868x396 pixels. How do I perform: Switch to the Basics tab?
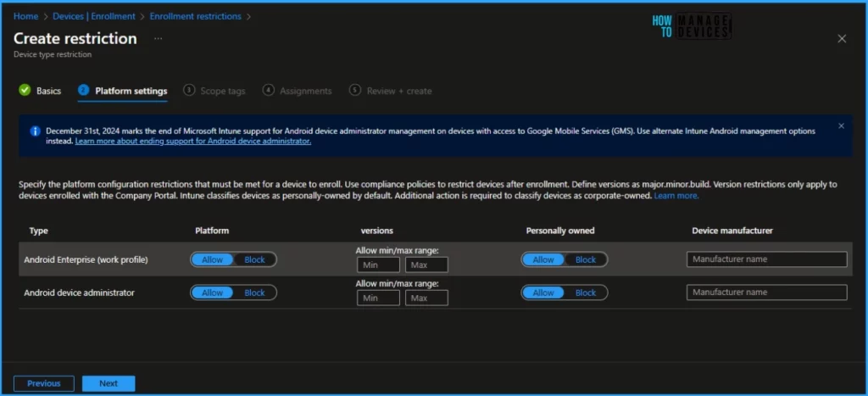(x=48, y=91)
